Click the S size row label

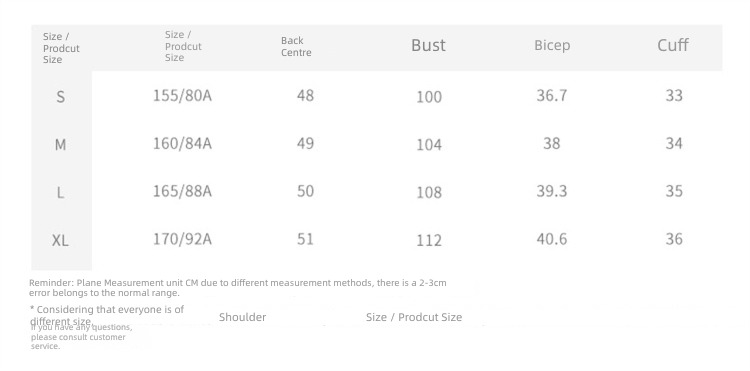(60, 97)
